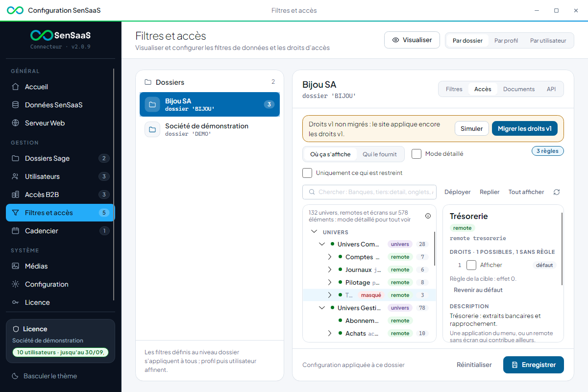Check Uniquement ce qui est restreint
This screenshot has width=588, height=392.
click(x=307, y=173)
